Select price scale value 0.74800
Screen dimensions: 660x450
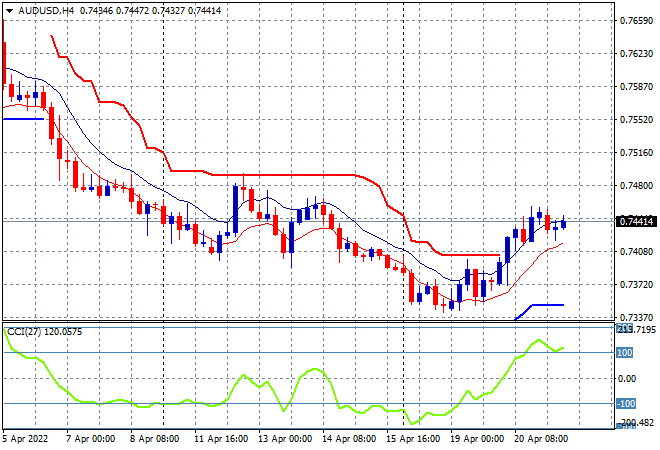[636, 186]
